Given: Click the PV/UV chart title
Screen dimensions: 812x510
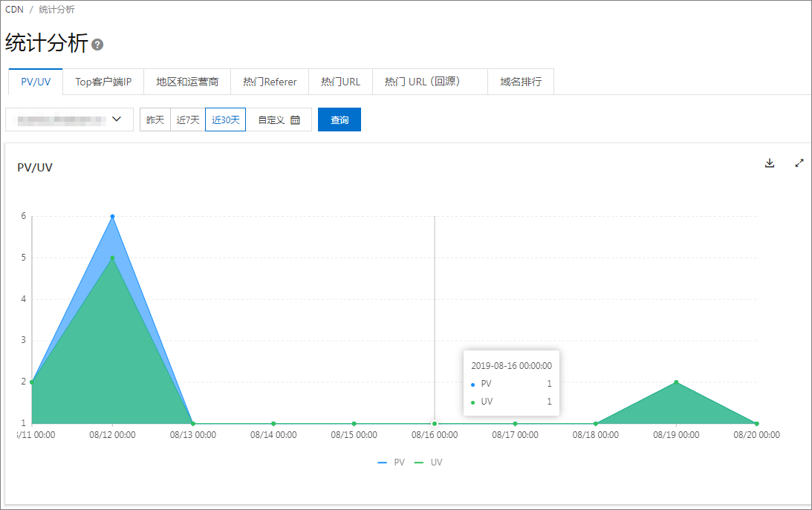Looking at the screenshot, I should click(x=35, y=167).
